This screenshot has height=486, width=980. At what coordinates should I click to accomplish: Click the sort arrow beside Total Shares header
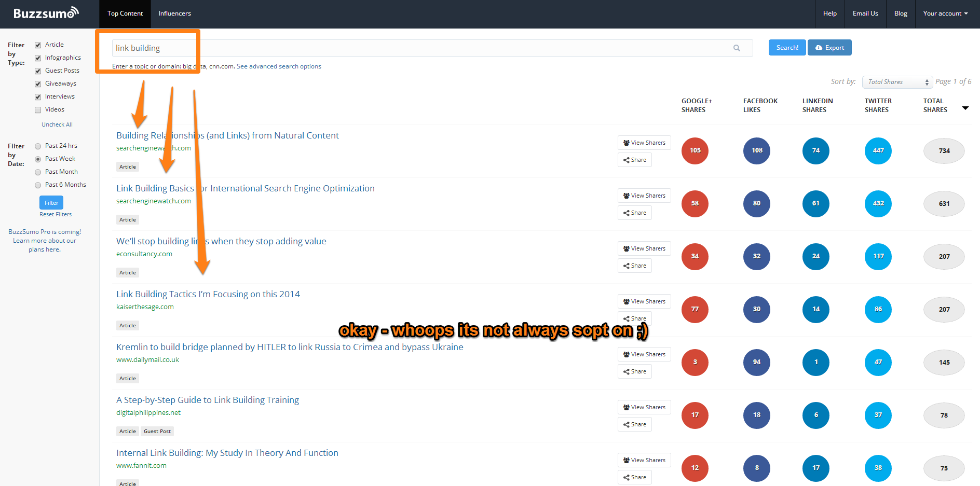pyautogui.click(x=965, y=108)
